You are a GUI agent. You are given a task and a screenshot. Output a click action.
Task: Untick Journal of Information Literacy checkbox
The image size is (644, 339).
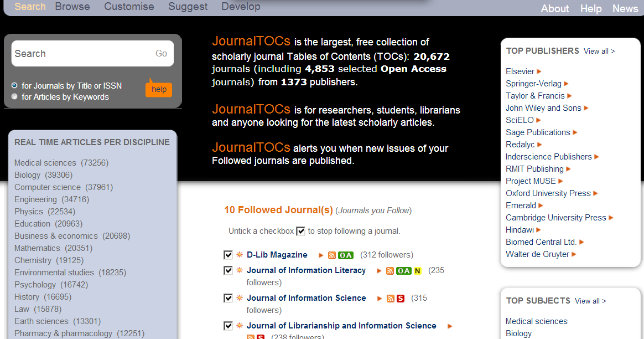tap(228, 270)
